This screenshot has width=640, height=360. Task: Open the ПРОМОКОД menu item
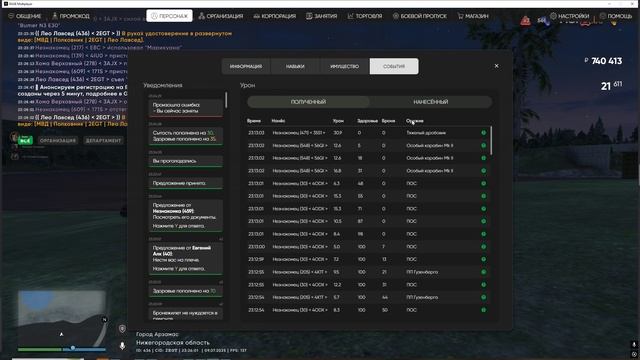point(71,16)
